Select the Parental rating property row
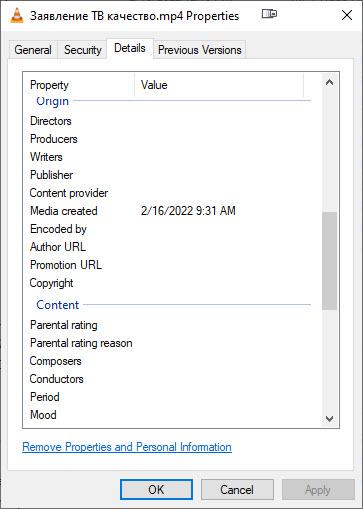363x509 pixels. [170, 325]
